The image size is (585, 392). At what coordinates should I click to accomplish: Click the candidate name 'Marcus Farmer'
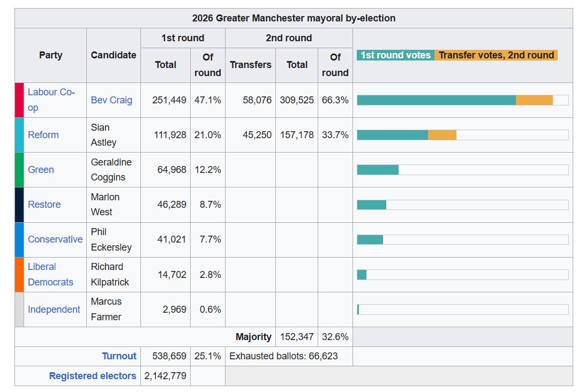[106, 309]
